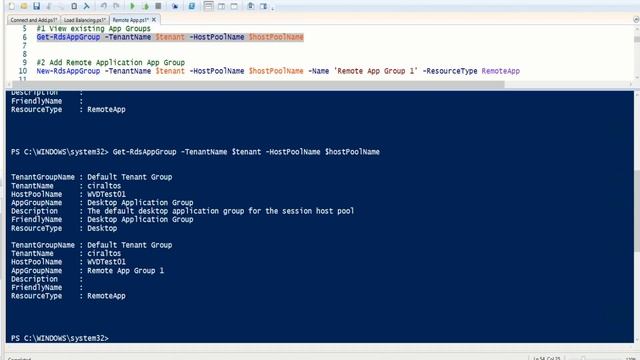This screenshot has height=360, width=640.
Task: Click line number 9 in the gutter
Action: point(24,62)
